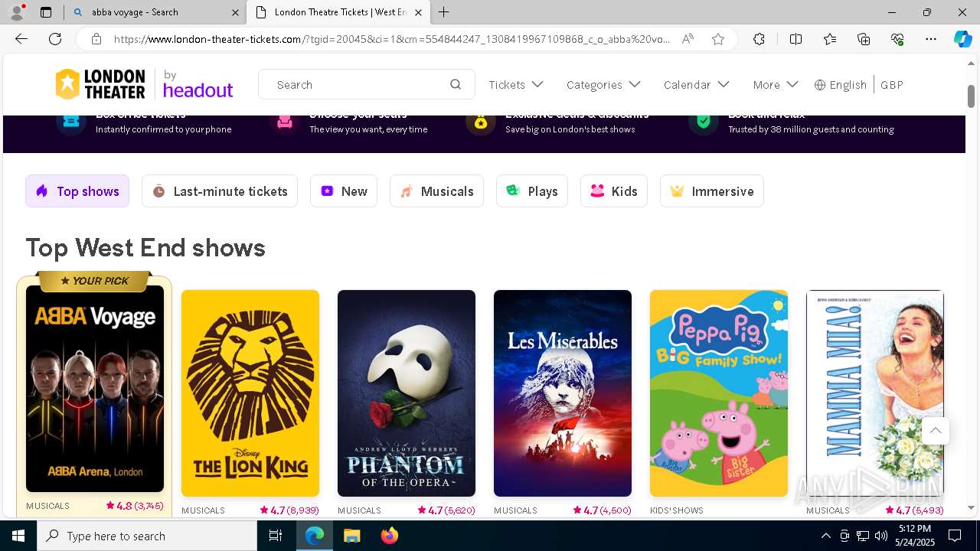Open the ABBA Voyage show poster

(95, 389)
